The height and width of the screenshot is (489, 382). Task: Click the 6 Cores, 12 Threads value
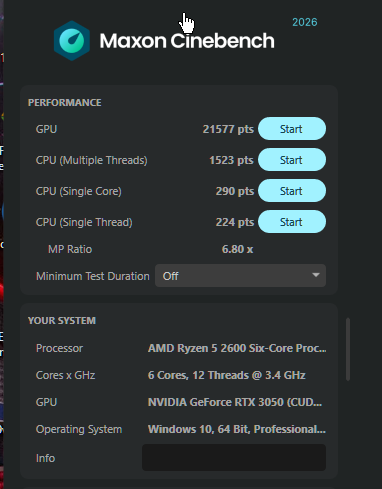click(x=227, y=375)
